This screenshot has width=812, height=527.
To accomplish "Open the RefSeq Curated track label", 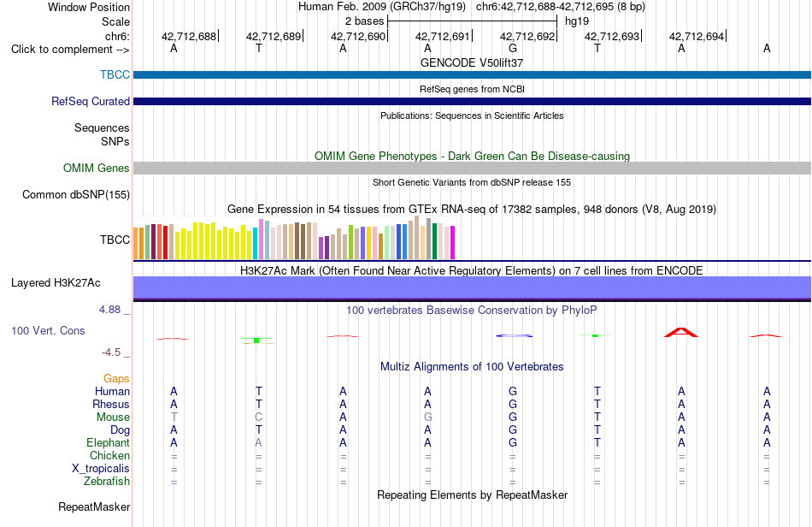I will [90, 102].
